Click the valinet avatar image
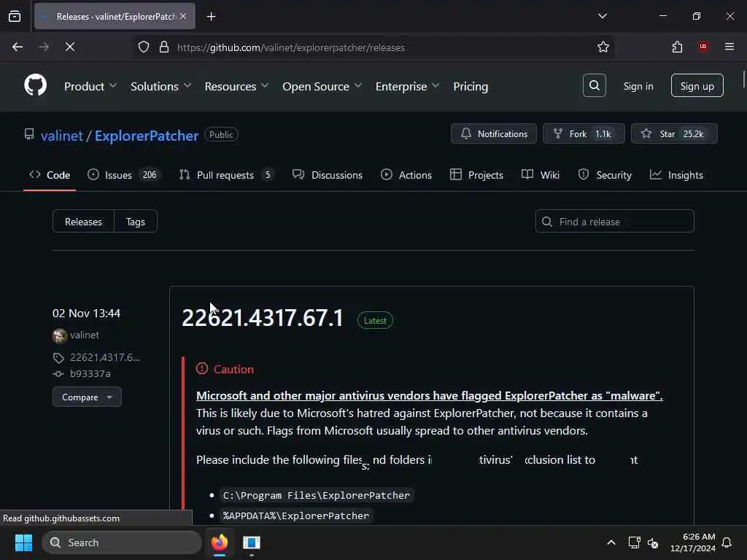747x560 pixels. click(60, 335)
